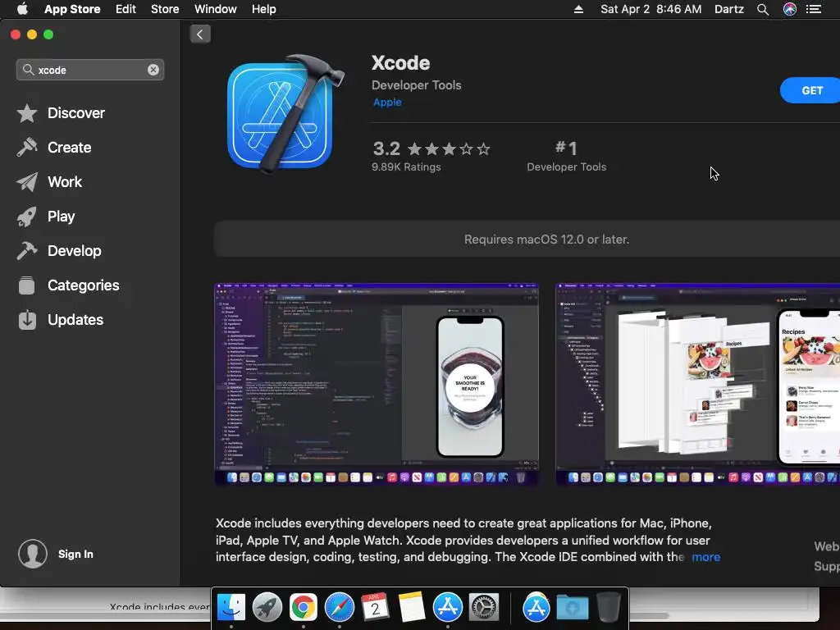The height and width of the screenshot is (630, 840).
Task: Open the Help menu
Action: click(x=264, y=9)
